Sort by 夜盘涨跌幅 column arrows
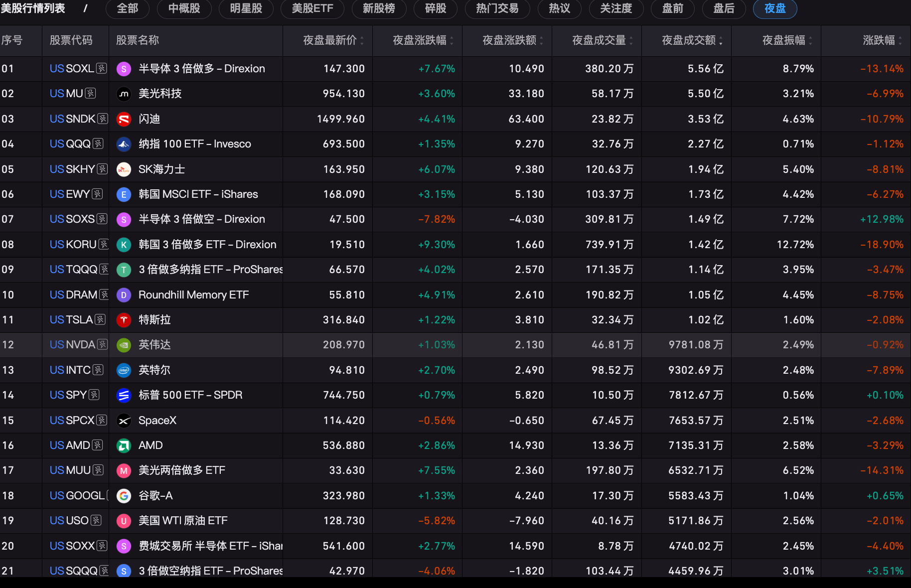Image resolution: width=911 pixels, height=588 pixels. [x=452, y=40]
